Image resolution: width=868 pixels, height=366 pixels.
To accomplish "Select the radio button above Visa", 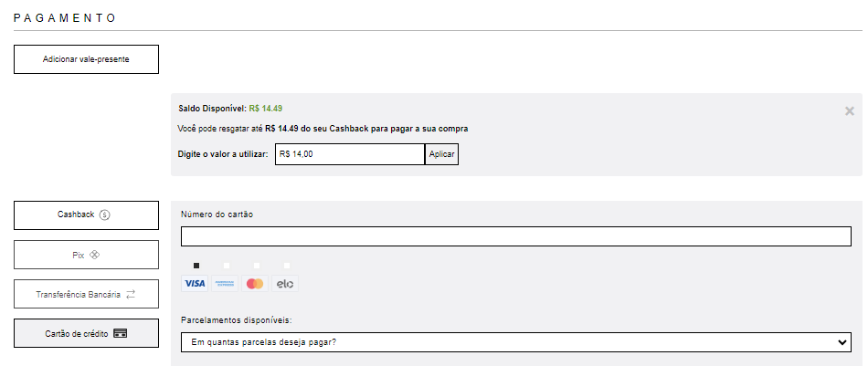I will [x=196, y=266].
